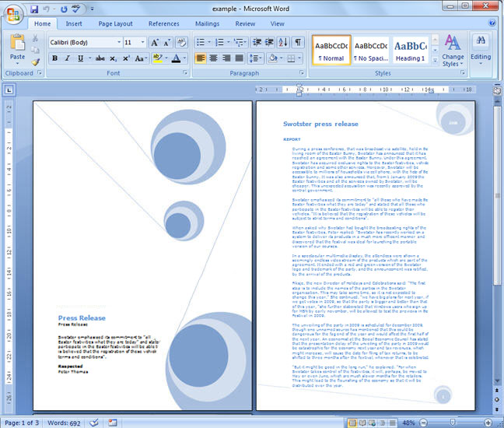Click the Undo icon
The width and height of the screenshot is (504, 428).
pyautogui.click(x=47, y=9)
